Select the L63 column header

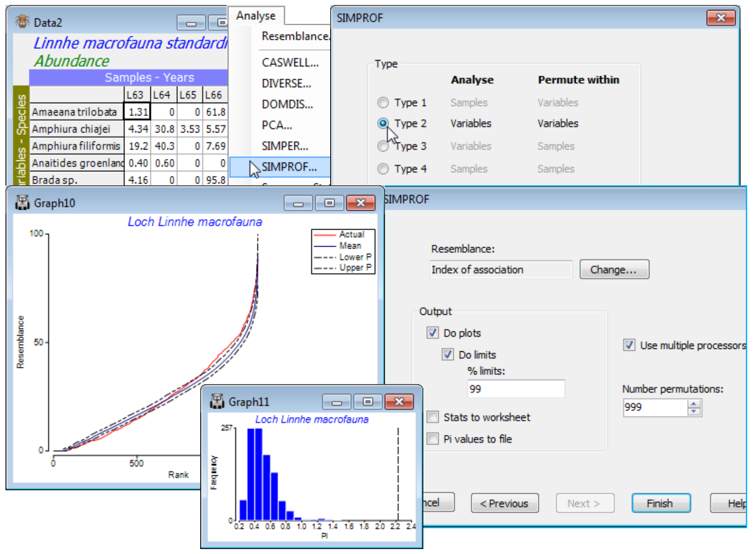pyautogui.click(x=136, y=95)
